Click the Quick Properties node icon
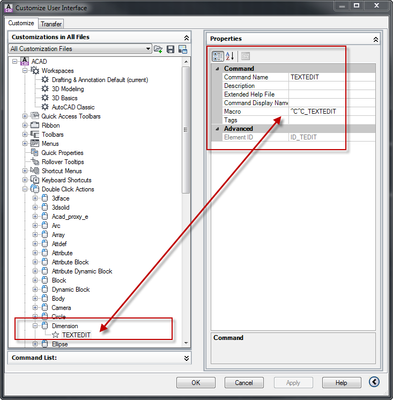This screenshot has width=393, height=400. coord(35,152)
